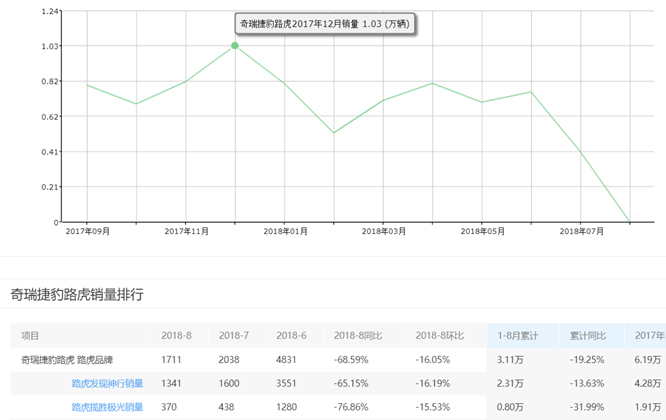Click the 1.24 y-axis label
Viewport: 666px width, 420px height.
coord(50,11)
